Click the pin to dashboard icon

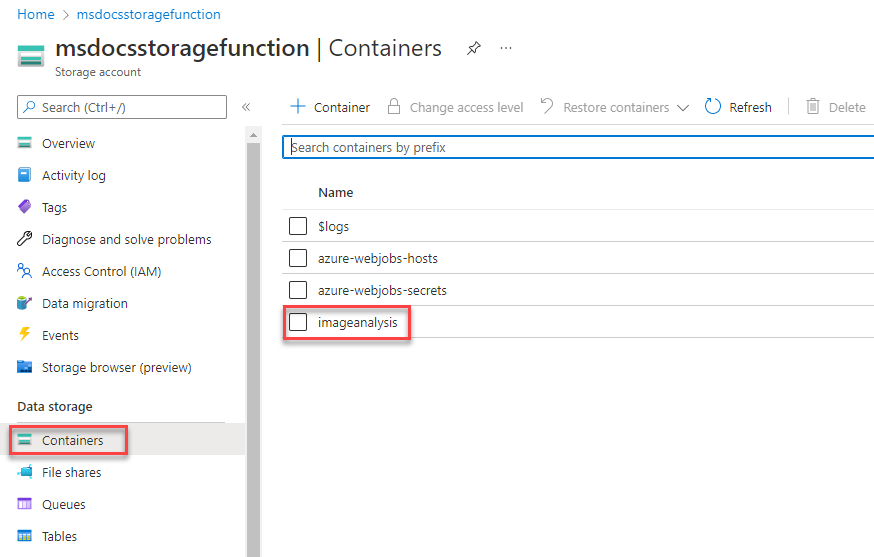pyautogui.click(x=474, y=48)
